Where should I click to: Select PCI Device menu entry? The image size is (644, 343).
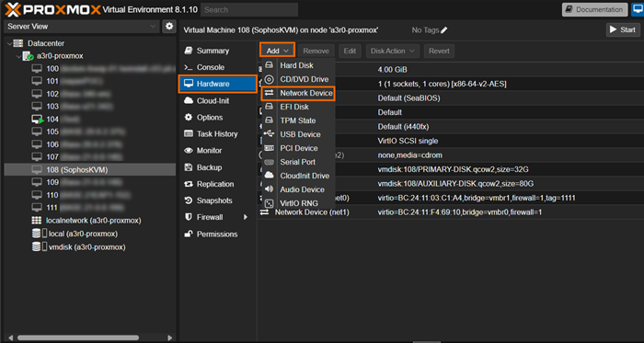point(298,148)
